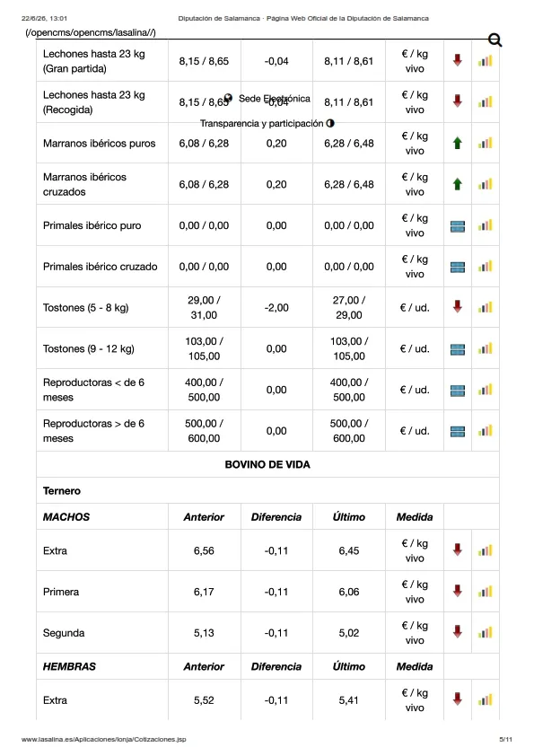Click the red down arrow for Machos Primera
This screenshot has width=534, height=756.
pos(458,591)
